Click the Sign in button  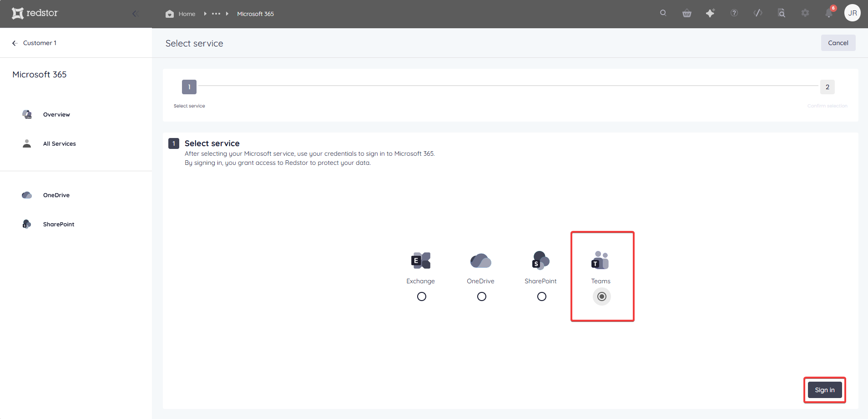[825, 390]
